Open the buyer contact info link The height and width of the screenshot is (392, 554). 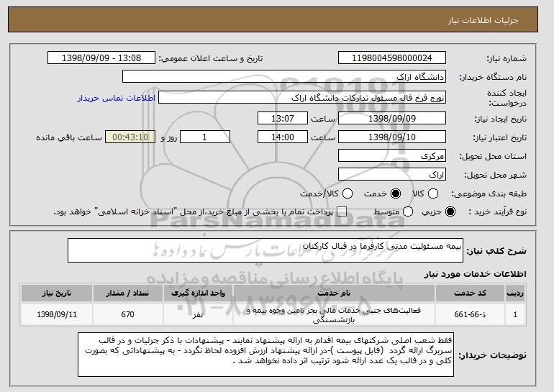coord(117,98)
